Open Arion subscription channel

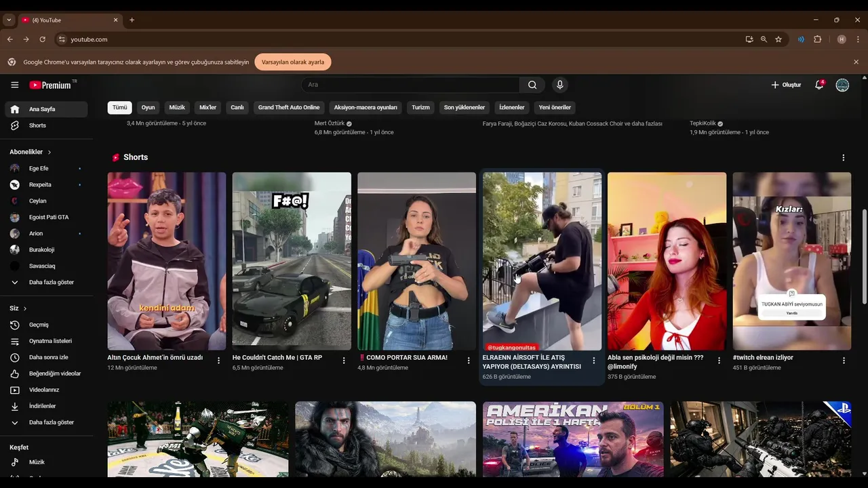(x=46, y=233)
